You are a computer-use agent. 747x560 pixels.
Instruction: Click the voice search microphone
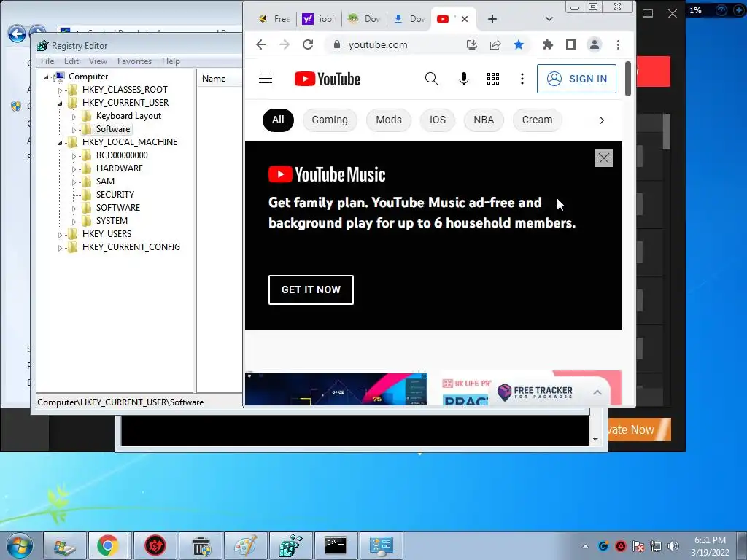point(463,79)
